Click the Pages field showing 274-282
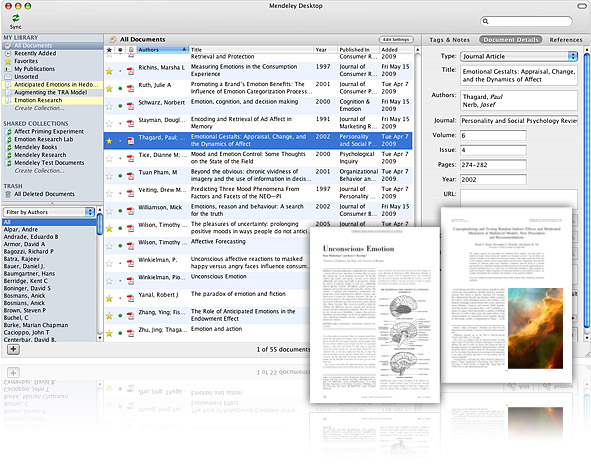The width and height of the screenshot is (591, 468). point(493,165)
